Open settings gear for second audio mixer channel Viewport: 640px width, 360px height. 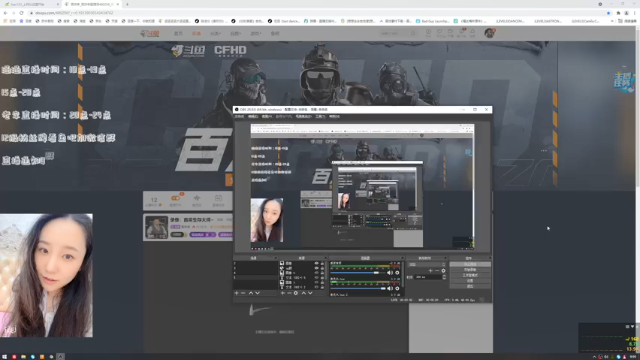(x=397, y=288)
